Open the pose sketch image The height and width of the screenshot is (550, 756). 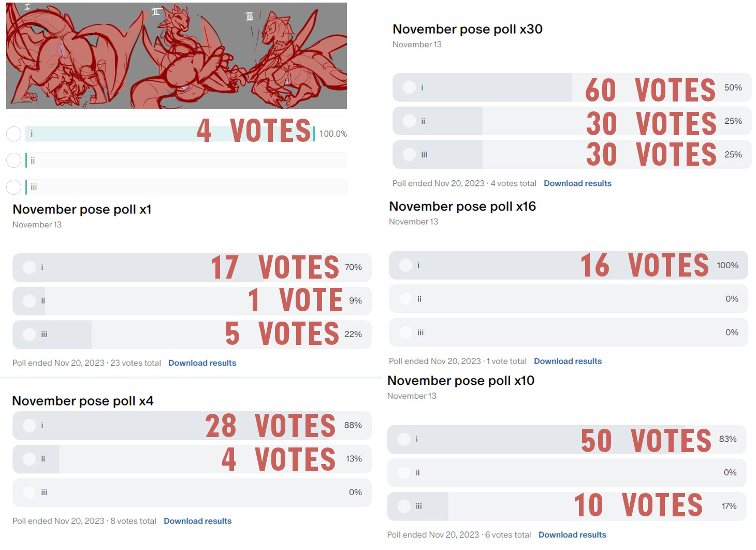177,55
